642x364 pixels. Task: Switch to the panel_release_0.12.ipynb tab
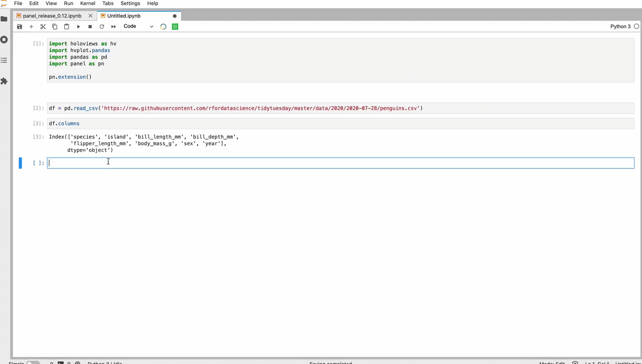pos(52,16)
